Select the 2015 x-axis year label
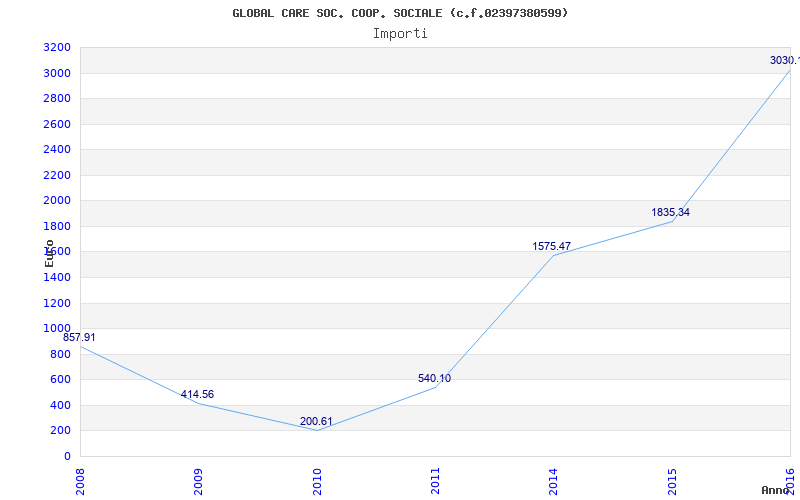This screenshot has height=500, width=800. tap(672, 481)
